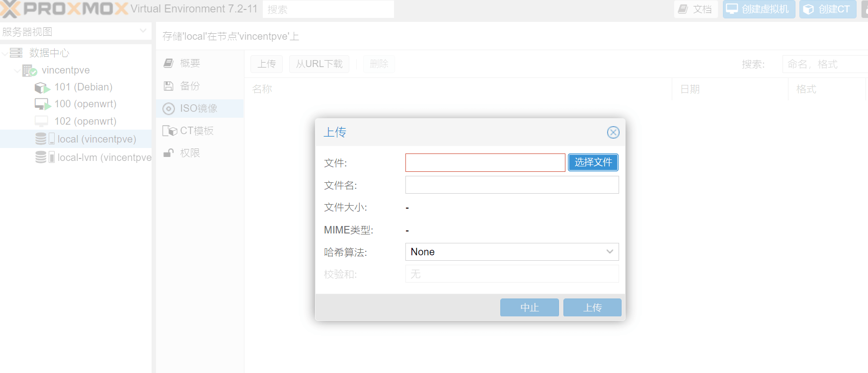Expand the 服务器视图 view selector
The image size is (868, 373).
tap(143, 31)
